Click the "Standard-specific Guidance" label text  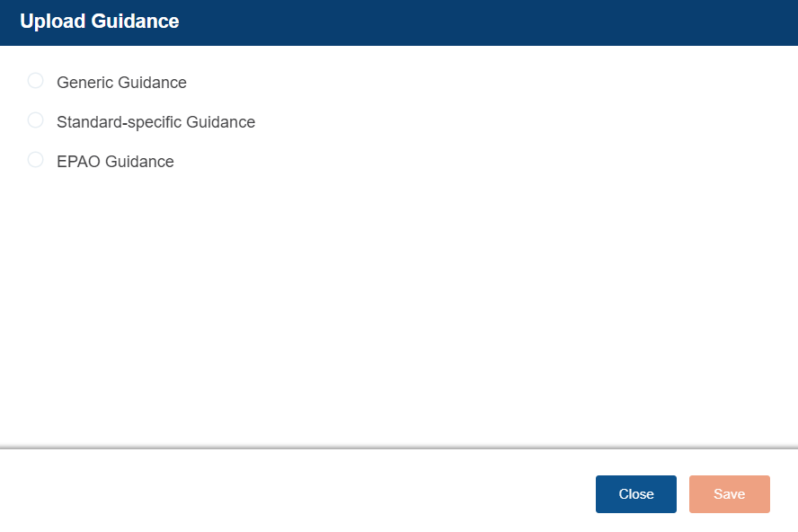[155, 122]
